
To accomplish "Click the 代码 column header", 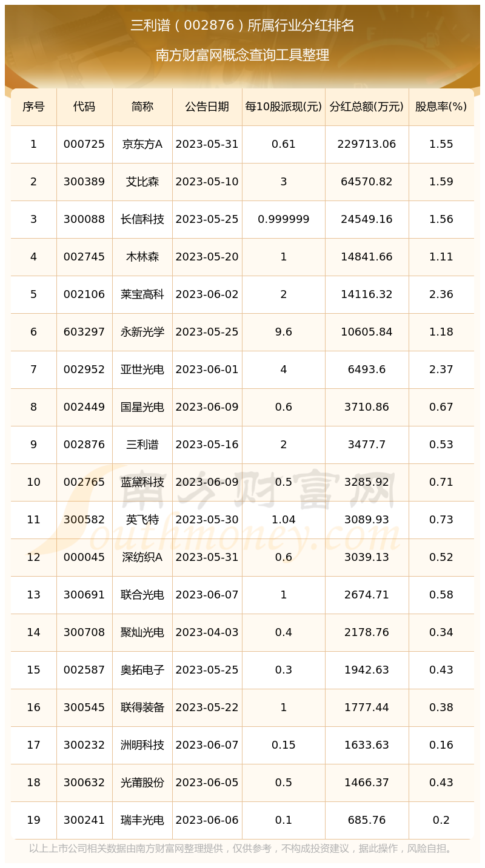I will [84, 107].
